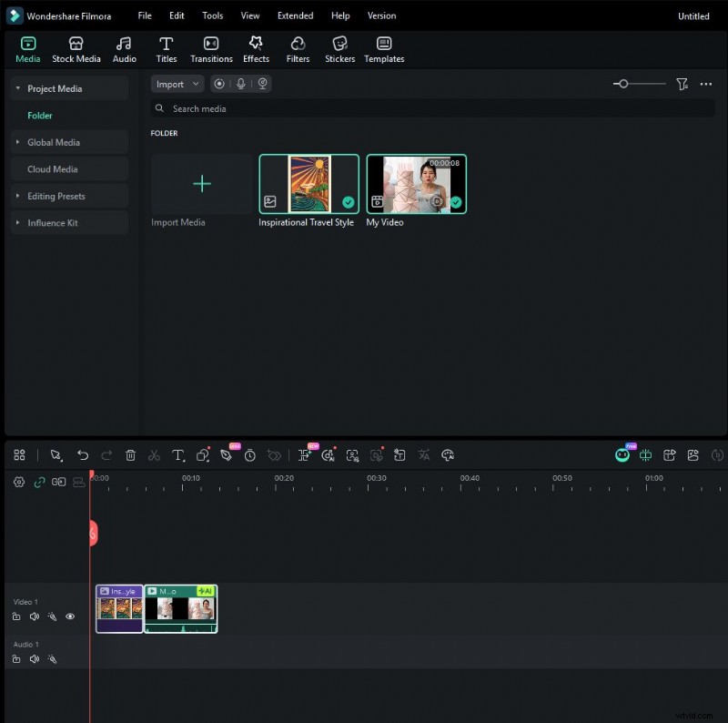Image resolution: width=728 pixels, height=723 pixels.
Task: Open the timeline settings gear icon
Action: 18,482
